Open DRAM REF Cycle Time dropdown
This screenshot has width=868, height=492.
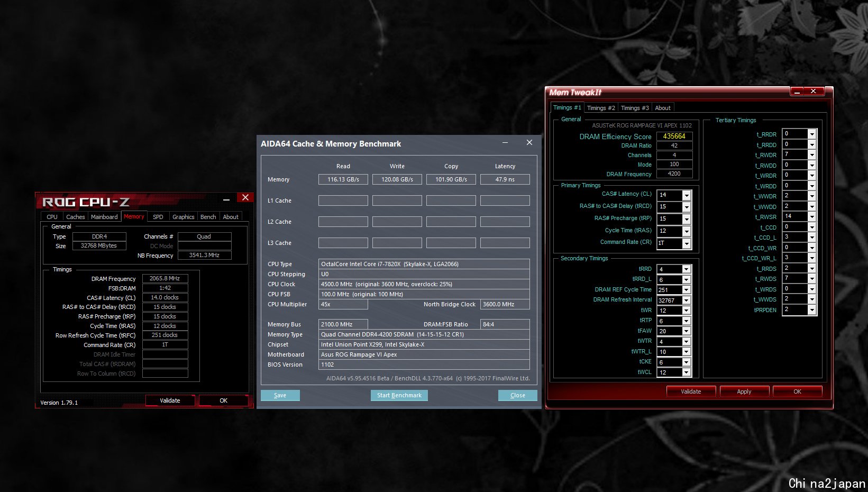click(687, 290)
